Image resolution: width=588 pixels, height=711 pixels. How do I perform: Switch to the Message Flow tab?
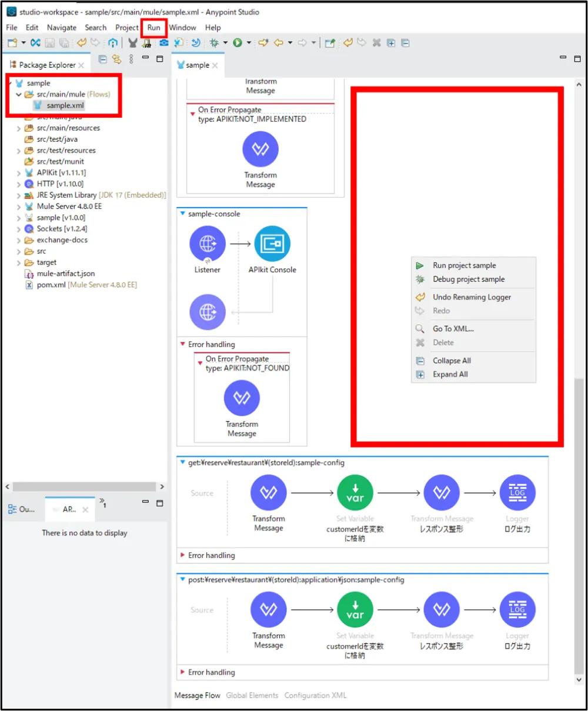coord(198,695)
